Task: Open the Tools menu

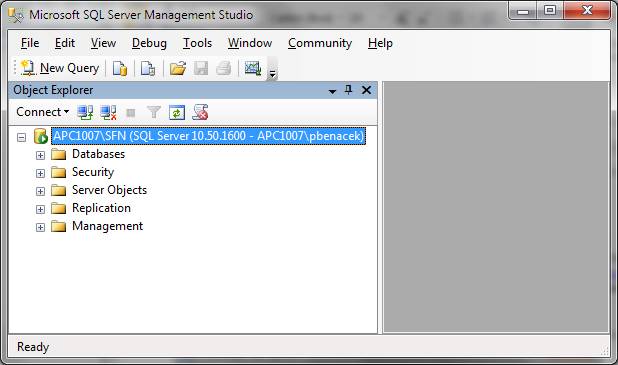Action: [197, 43]
